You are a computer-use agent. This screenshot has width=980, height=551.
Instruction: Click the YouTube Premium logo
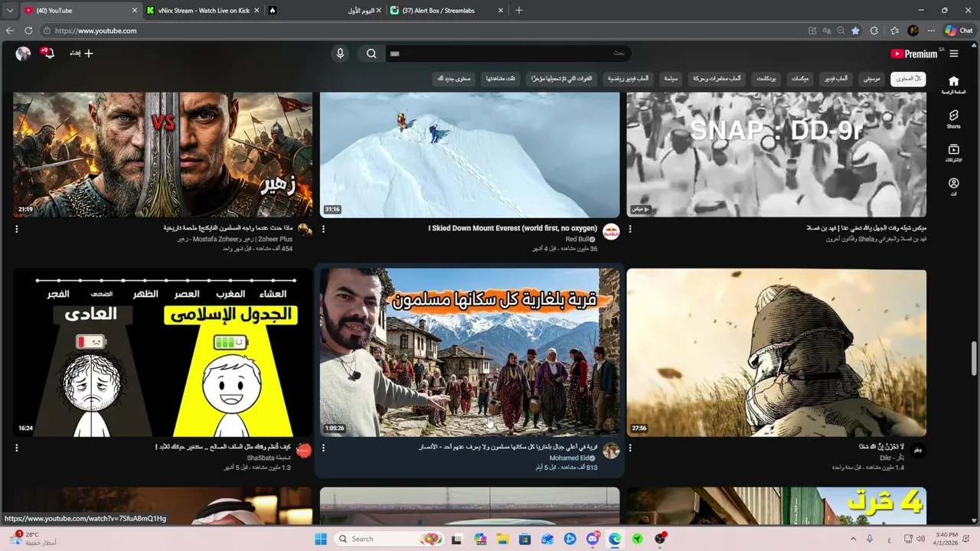point(914,54)
